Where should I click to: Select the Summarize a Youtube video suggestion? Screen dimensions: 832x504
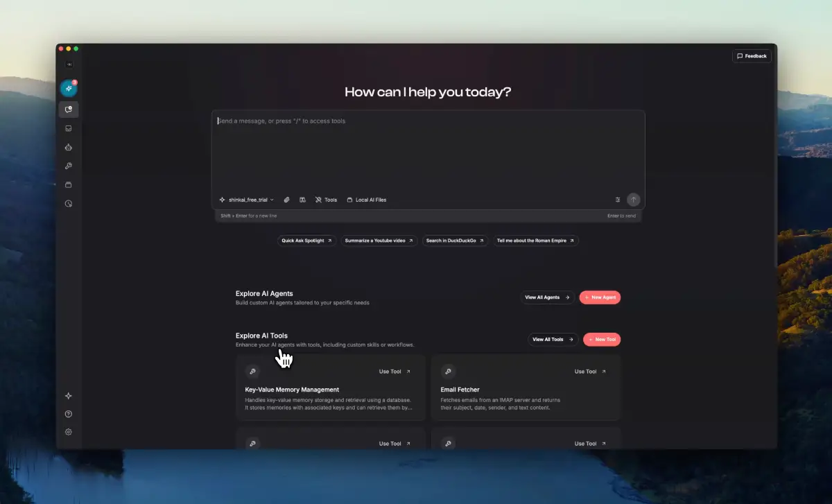(x=379, y=241)
